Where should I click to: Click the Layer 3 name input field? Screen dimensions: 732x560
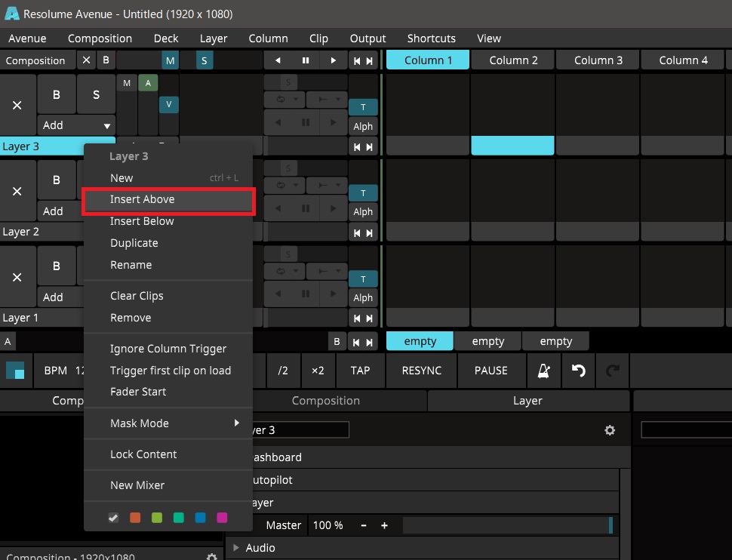tap(300, 429)
